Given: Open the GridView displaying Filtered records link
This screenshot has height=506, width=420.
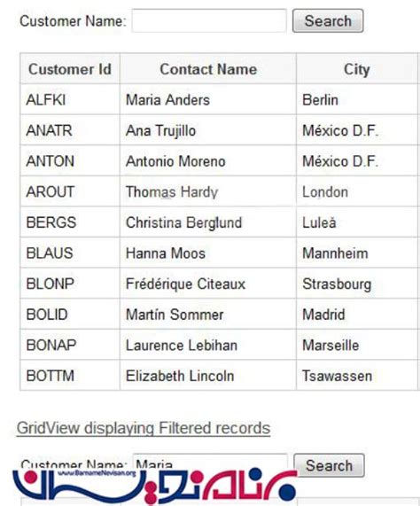Looking at the screenshot, I should [144, 428].
